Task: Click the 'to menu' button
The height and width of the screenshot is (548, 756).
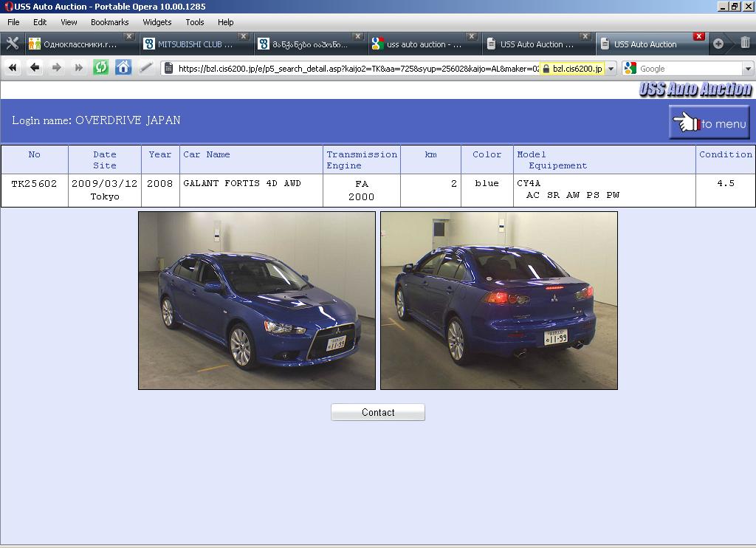Action: [x=709, y=123]
